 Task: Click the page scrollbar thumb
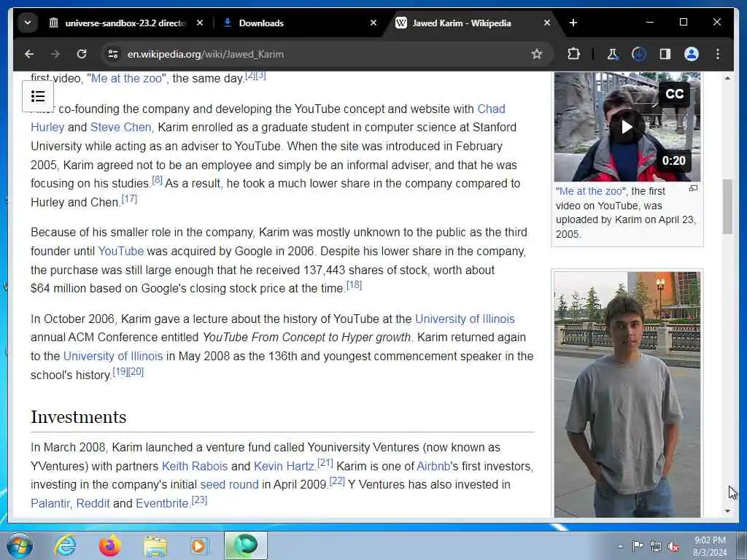727,206
